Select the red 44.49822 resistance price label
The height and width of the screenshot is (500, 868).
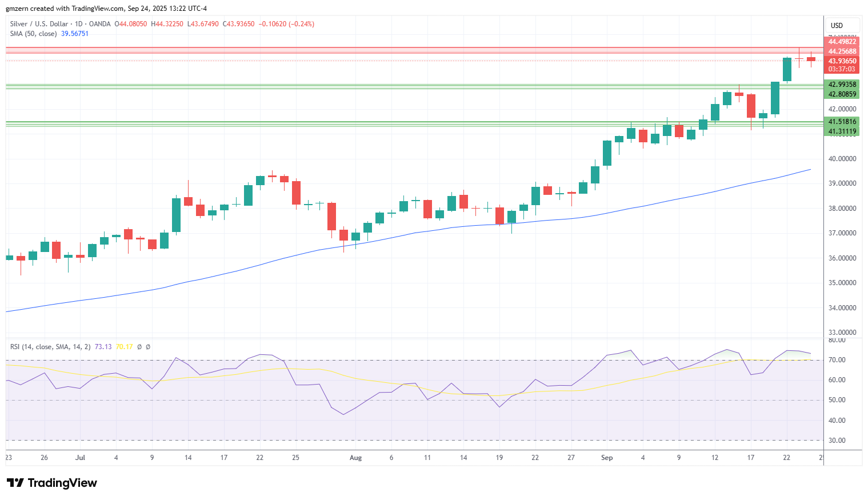(842, 42)
